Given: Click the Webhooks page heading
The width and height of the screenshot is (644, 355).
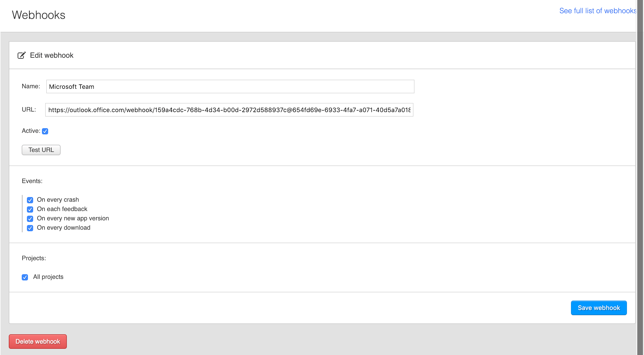Looking at the screenshot, I should click(x=38, y=15).
